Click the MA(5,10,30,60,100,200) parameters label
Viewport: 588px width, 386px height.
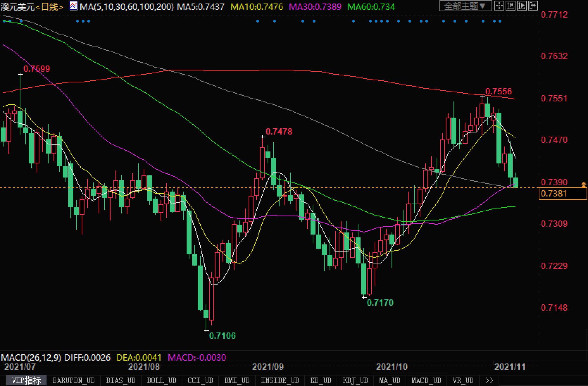click(126, 6)
